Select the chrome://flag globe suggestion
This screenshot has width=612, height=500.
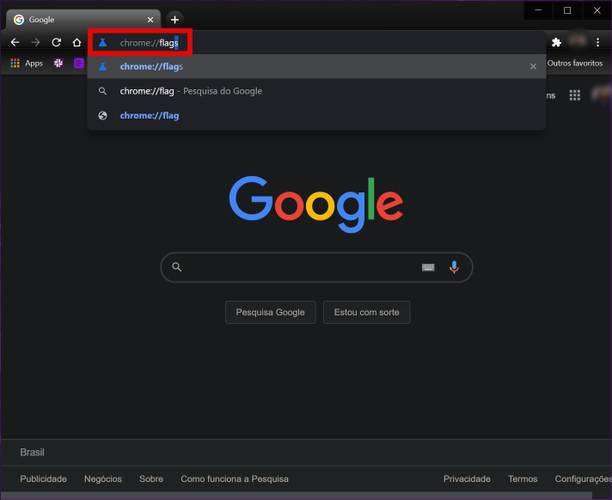(317, 116)
